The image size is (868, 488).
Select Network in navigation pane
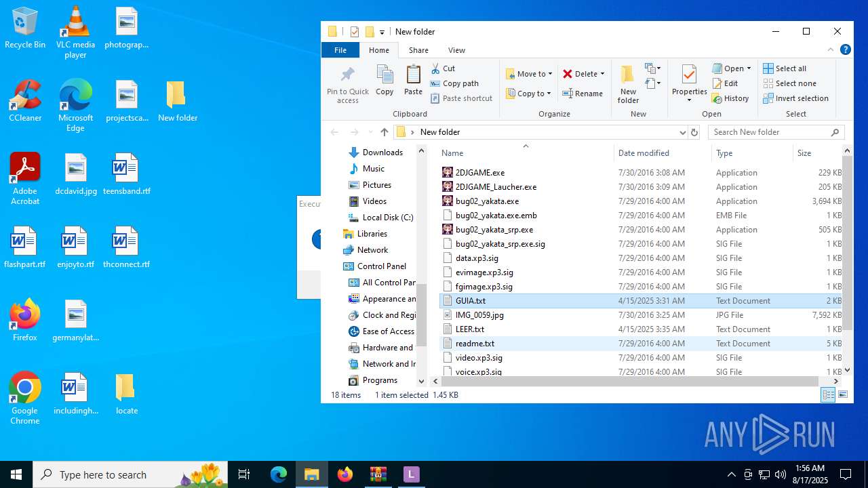[x=372, y=250]
